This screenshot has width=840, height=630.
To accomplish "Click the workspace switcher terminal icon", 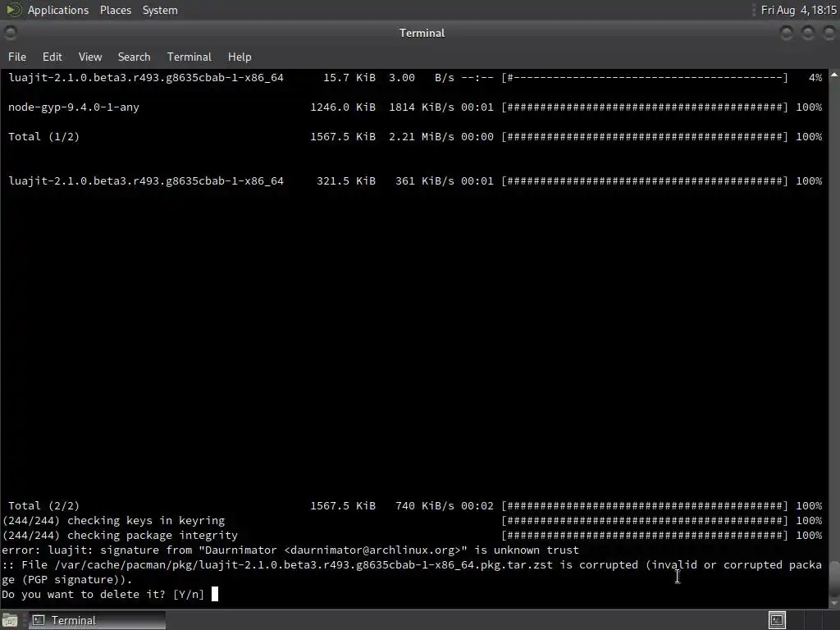I will [x=777, y=620].
